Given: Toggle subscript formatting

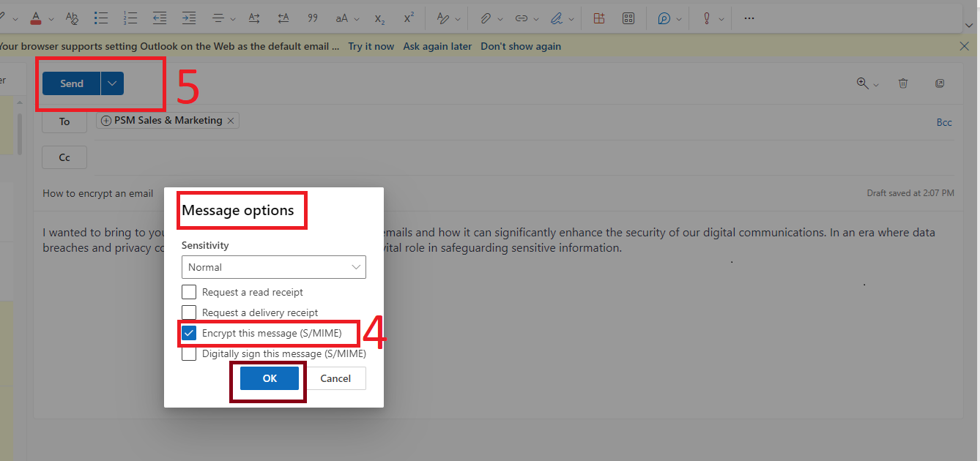Looking at the screenshot, I should (379, 18).
